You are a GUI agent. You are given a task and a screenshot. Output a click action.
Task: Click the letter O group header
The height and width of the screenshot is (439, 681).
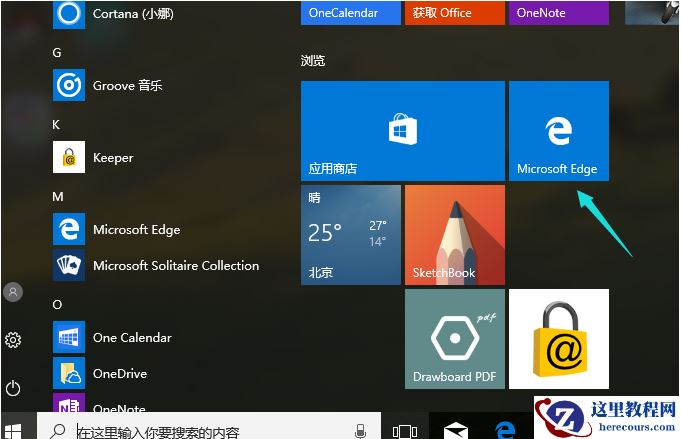coord(57,304)
